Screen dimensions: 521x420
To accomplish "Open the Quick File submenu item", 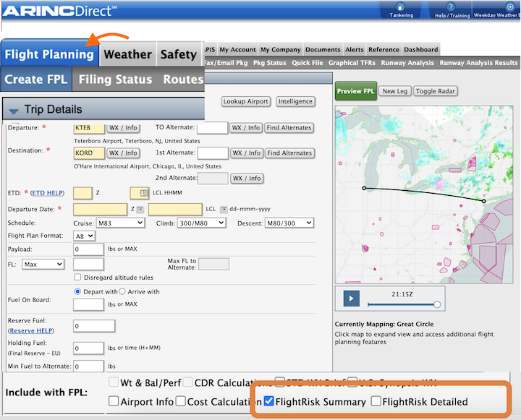I will pos(308,63).
